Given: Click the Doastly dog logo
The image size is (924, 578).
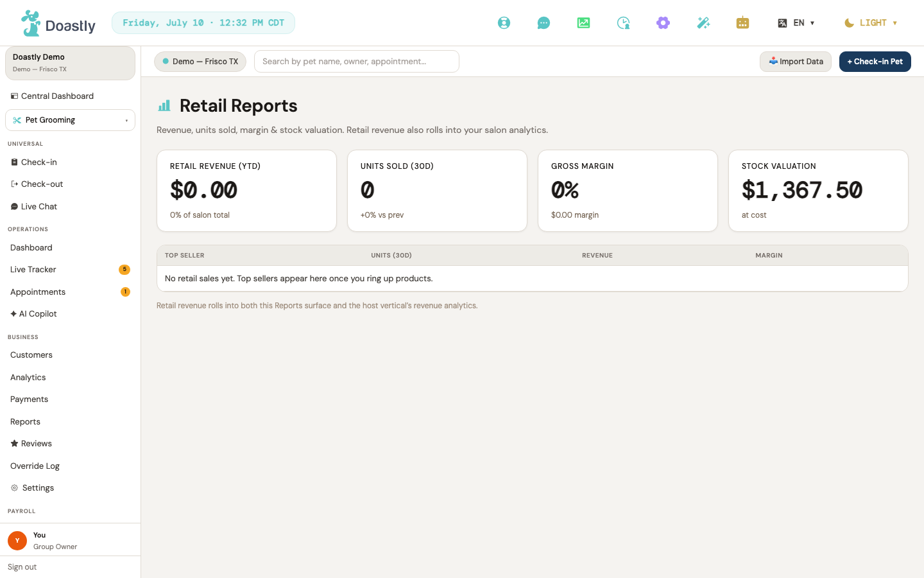Looking at the screenshot, I should [30, 23].
